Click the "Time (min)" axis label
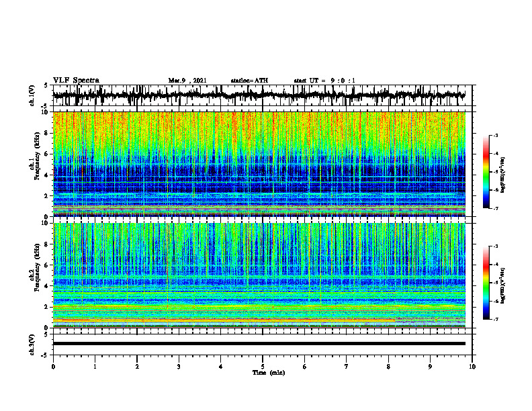 (x=269, y=373)
